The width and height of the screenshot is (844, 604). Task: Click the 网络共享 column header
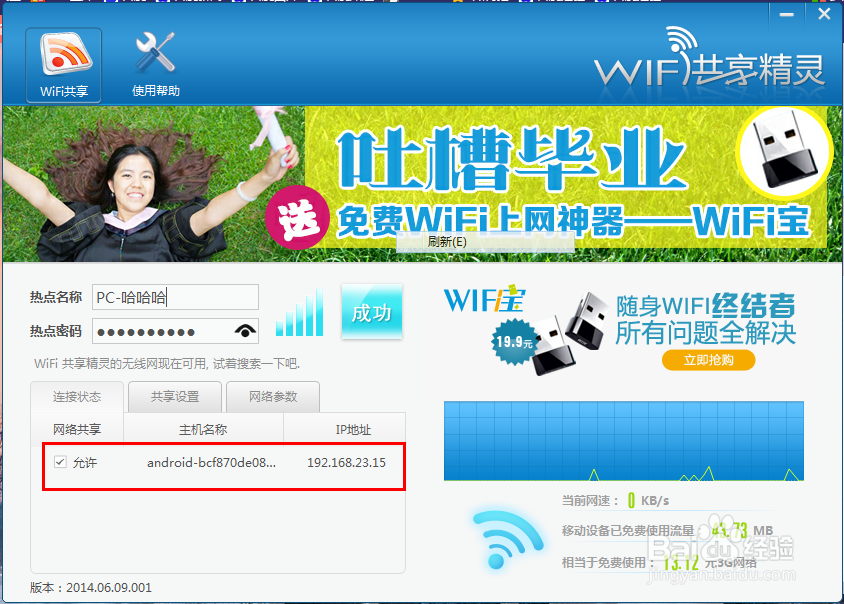(77, 429)
